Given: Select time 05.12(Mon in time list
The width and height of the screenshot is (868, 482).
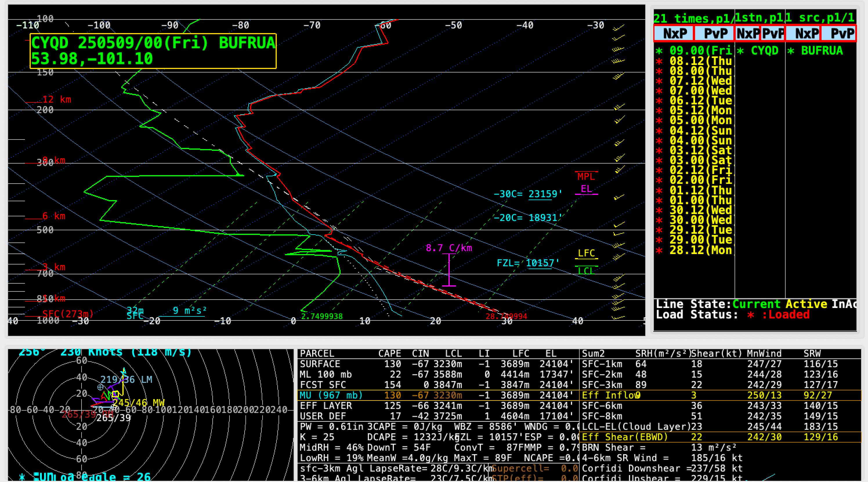Looking at the screenshot, I should pos(695,110).
